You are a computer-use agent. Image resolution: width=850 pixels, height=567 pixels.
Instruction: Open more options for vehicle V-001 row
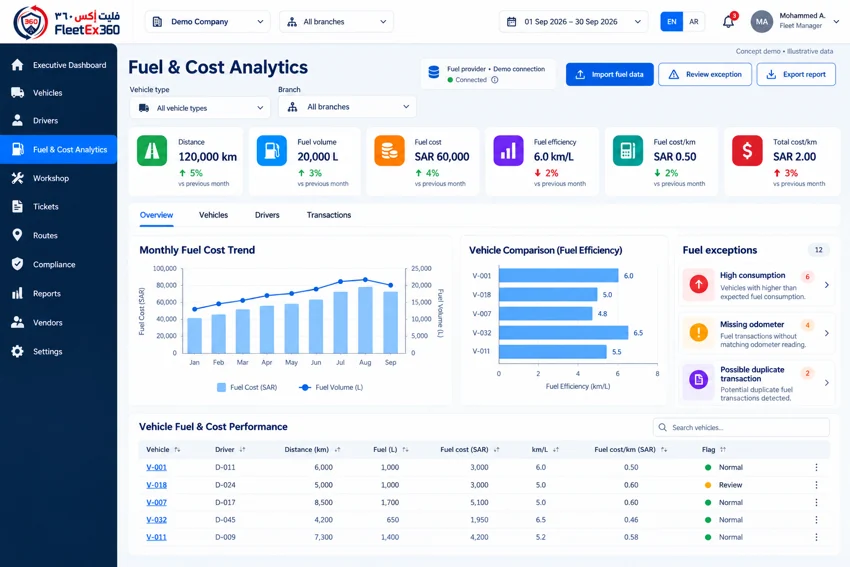click(x=816, y=467)
